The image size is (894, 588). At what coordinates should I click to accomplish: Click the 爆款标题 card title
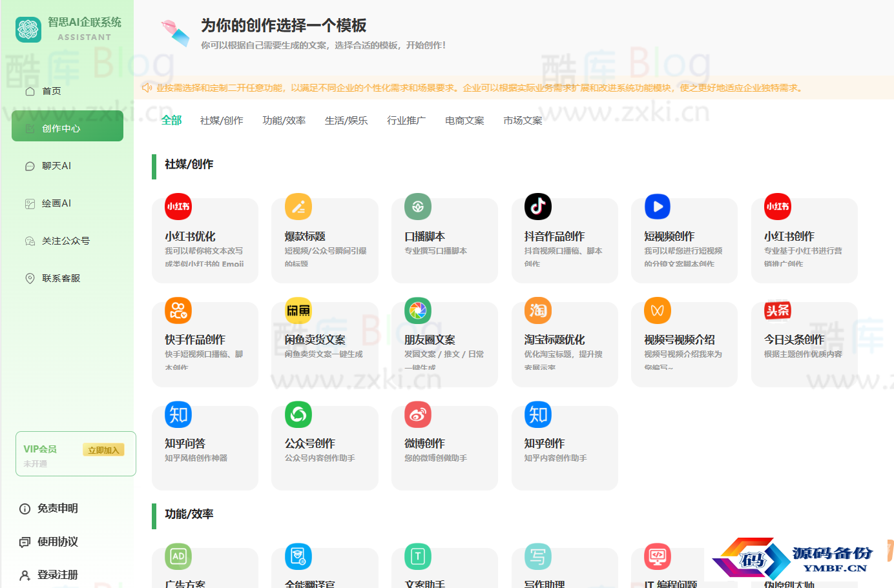pyautogui.click(x=305, y=236)
